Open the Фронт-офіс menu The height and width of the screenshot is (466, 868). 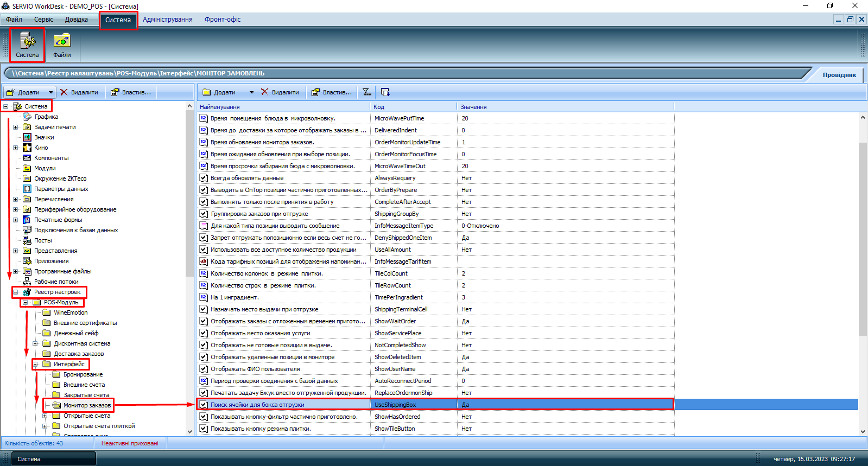click(223, 20)
